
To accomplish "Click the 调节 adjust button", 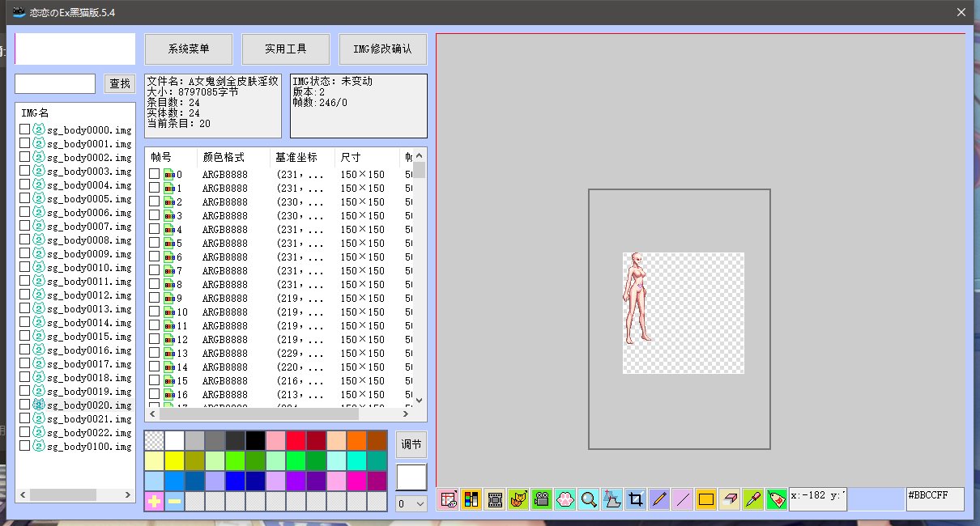I will point(411,445).
